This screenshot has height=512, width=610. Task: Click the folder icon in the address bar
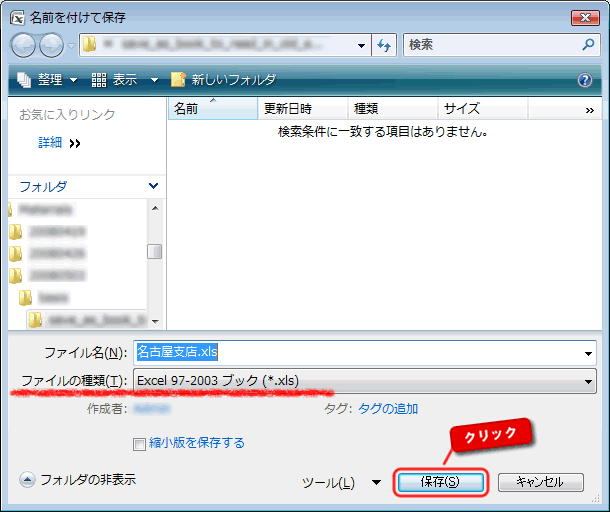coord(89,45)
